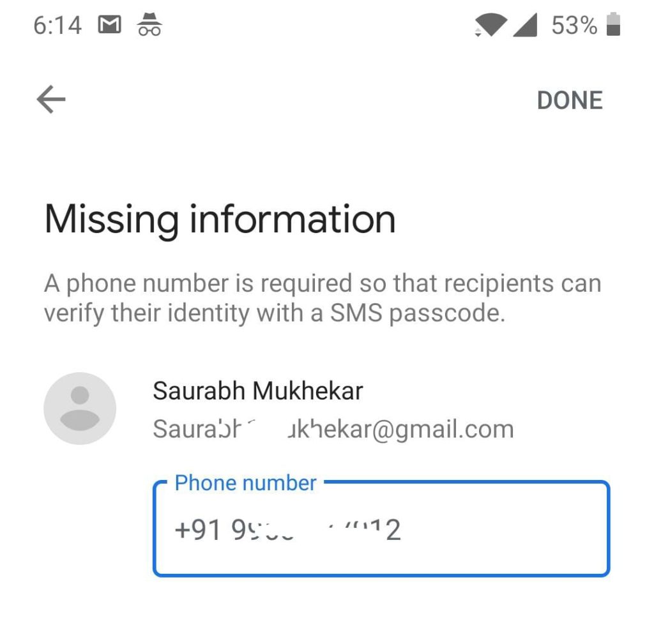
Task: Tap the SMS passcode description text
Action: point(323,298)
